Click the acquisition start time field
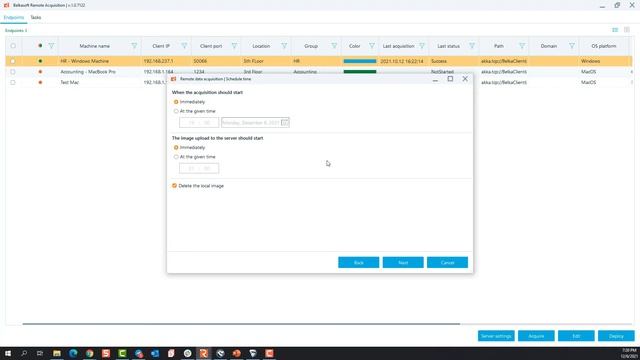 [199, 122]
